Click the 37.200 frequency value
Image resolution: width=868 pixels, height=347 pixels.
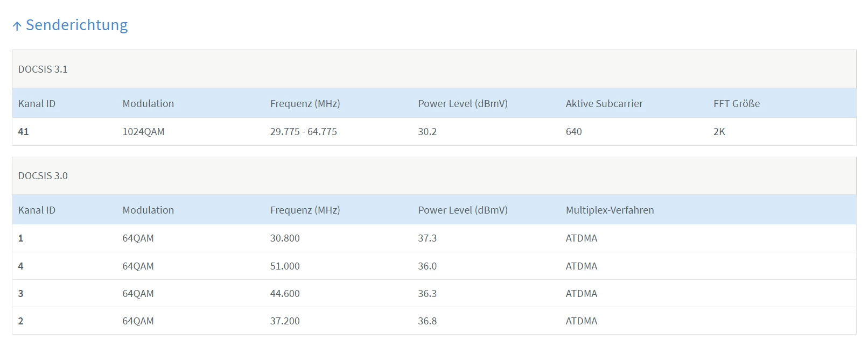pos(285,321)
